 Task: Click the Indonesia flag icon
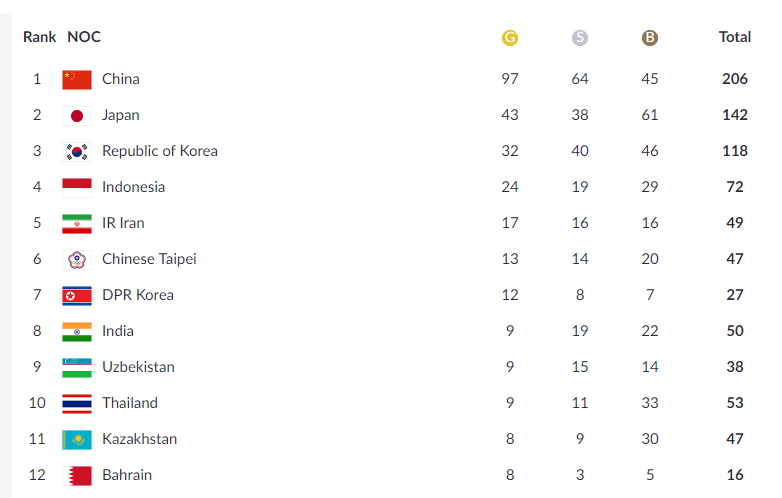coord(77,187)
